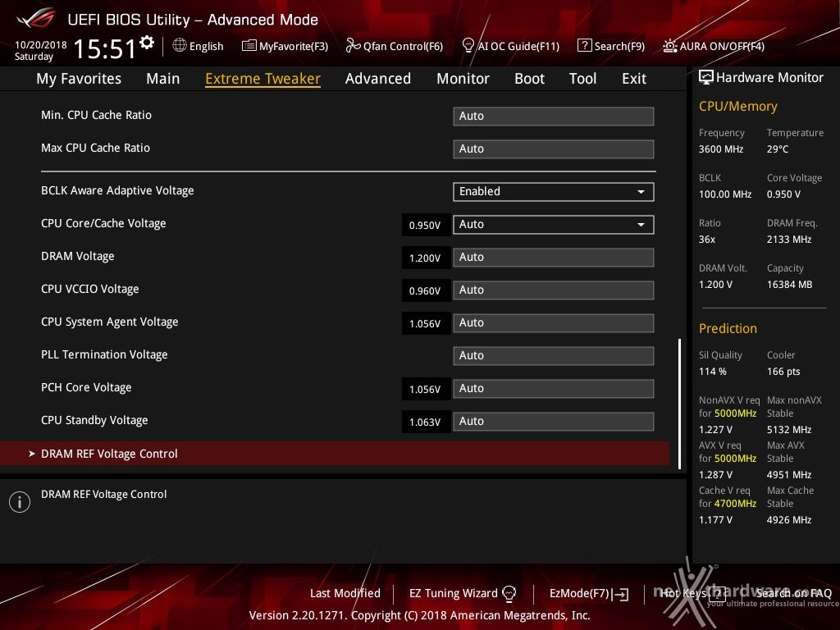Click the English language button
The image size is (840, 630).
coord(206,47)
